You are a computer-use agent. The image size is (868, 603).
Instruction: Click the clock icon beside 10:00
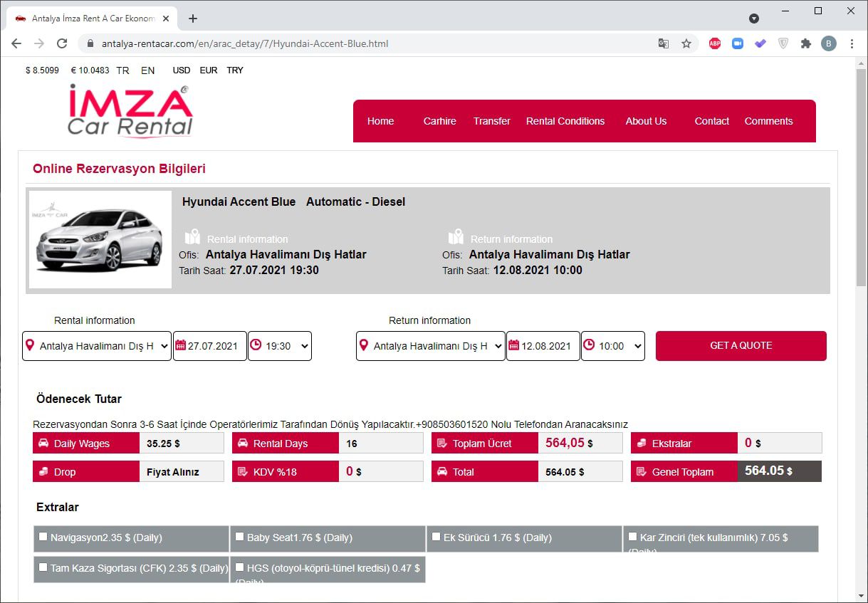pos(589,345)
